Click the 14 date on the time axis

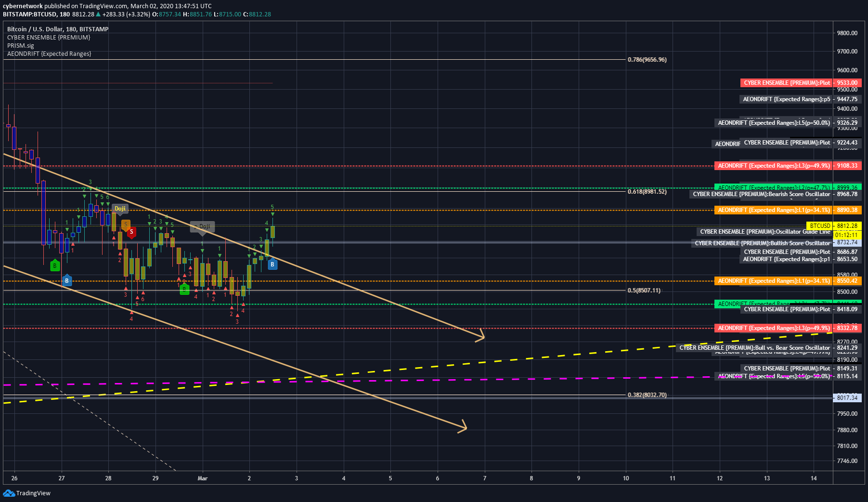point(814,478)
